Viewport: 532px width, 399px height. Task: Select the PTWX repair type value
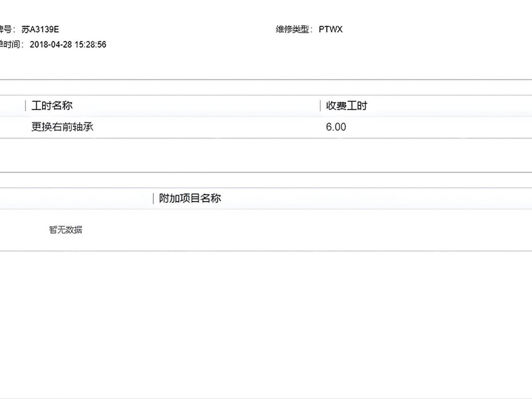331,30
